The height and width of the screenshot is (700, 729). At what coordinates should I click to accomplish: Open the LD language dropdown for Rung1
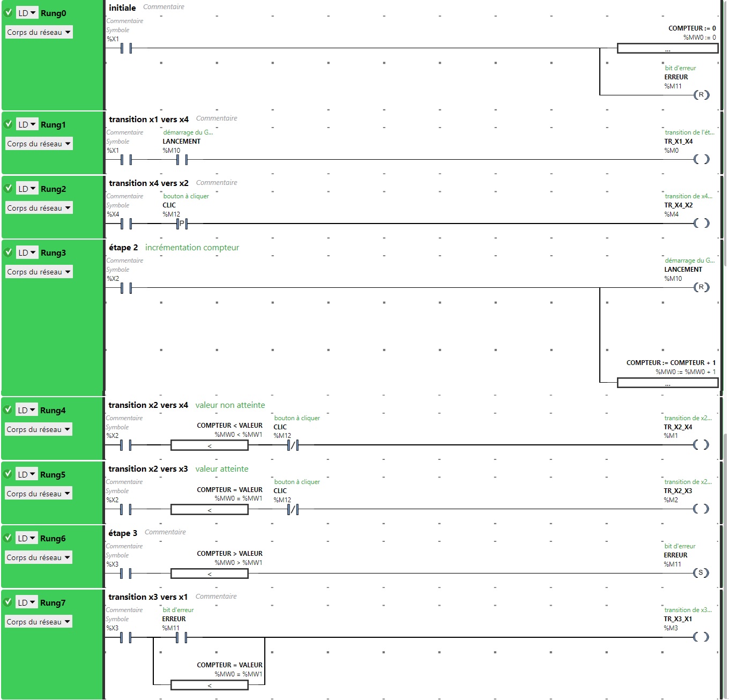click(x=27, y=124)
